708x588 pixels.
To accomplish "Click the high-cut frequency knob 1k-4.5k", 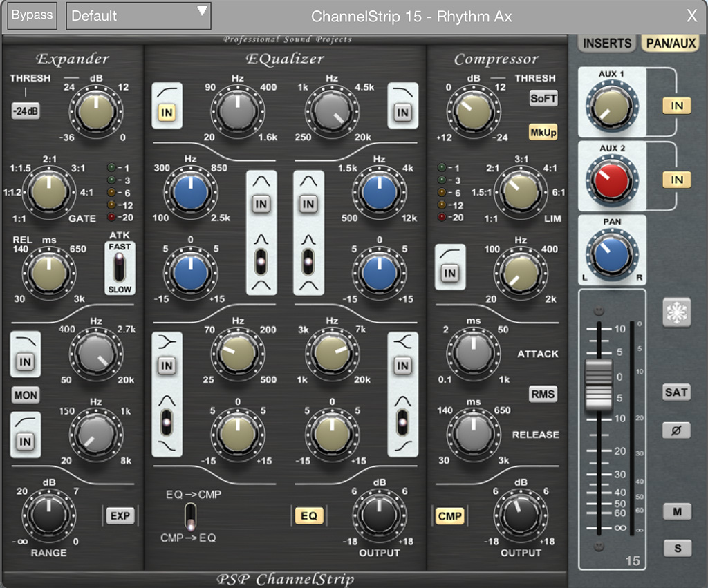I will coord(333,111).
